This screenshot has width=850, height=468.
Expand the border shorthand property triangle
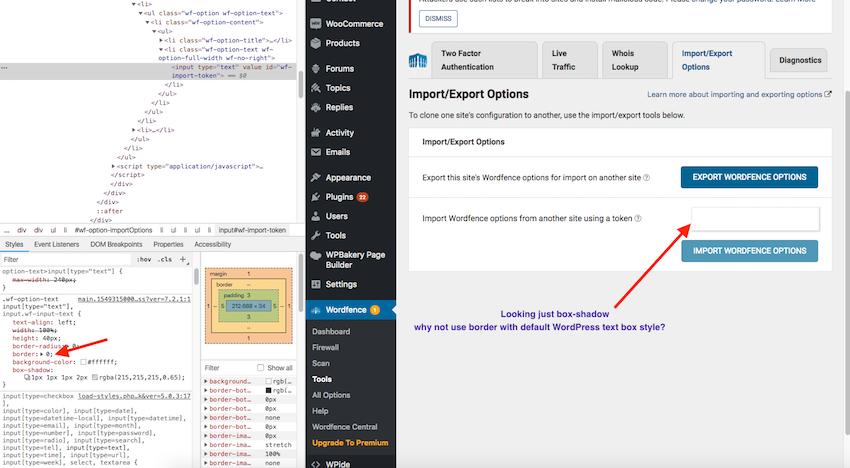point(42,354)
